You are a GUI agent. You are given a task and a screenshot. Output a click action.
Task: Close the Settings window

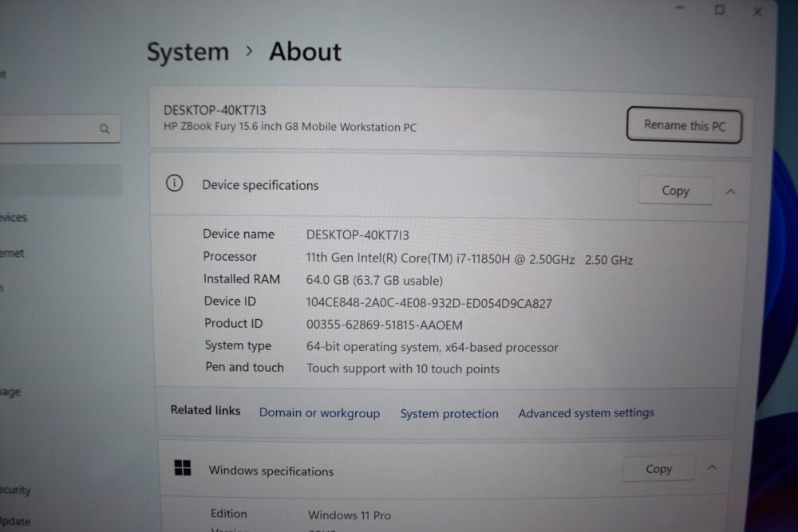tap(757, 11)
